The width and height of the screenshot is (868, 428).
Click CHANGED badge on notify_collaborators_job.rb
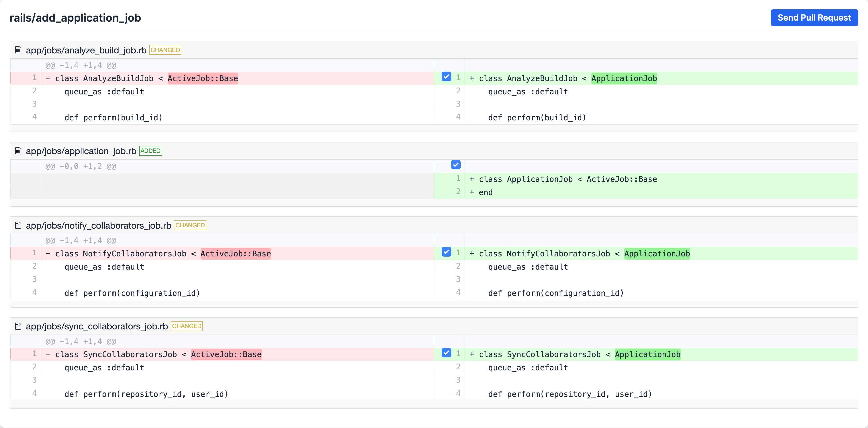pyautogui.click(x=190, y=225)
